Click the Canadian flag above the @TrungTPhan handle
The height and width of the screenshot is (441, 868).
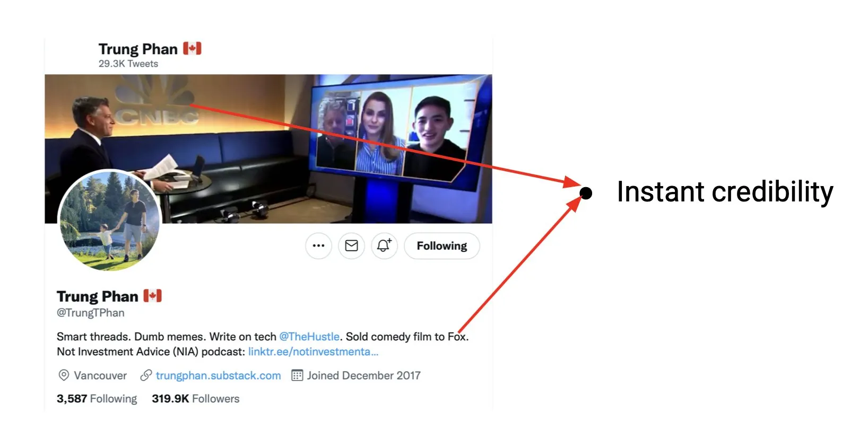point(153,296)
